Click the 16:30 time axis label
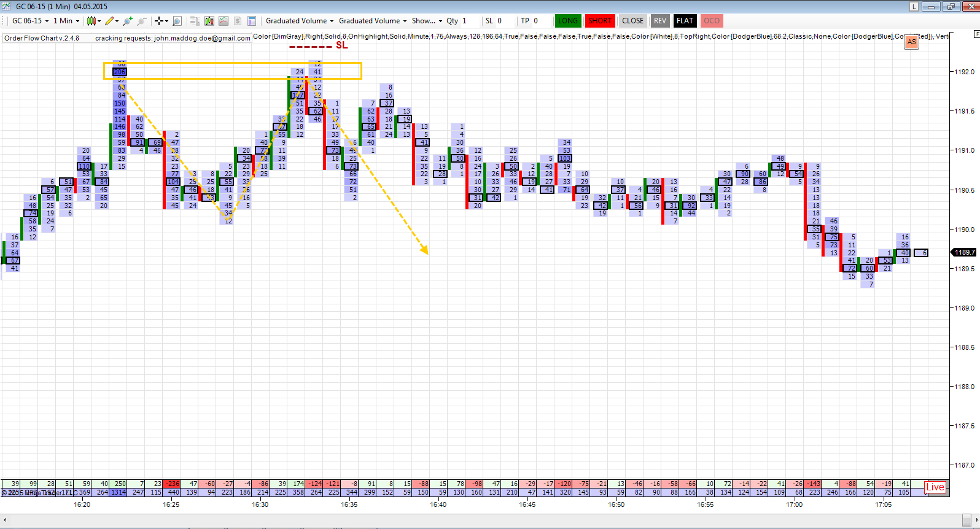Viewport: 980px width, 529px height. [x=260, y=504]
